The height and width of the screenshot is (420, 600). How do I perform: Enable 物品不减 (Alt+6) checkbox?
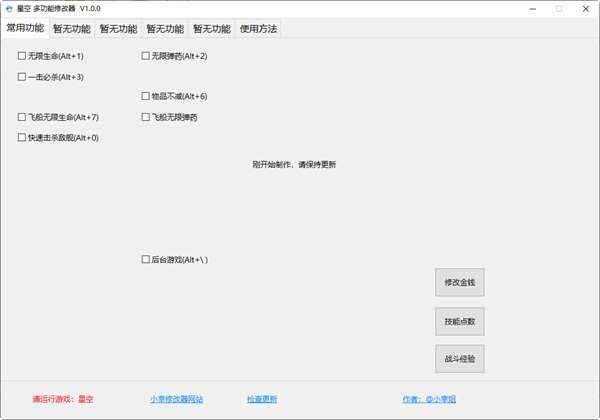tap(146, 96)
